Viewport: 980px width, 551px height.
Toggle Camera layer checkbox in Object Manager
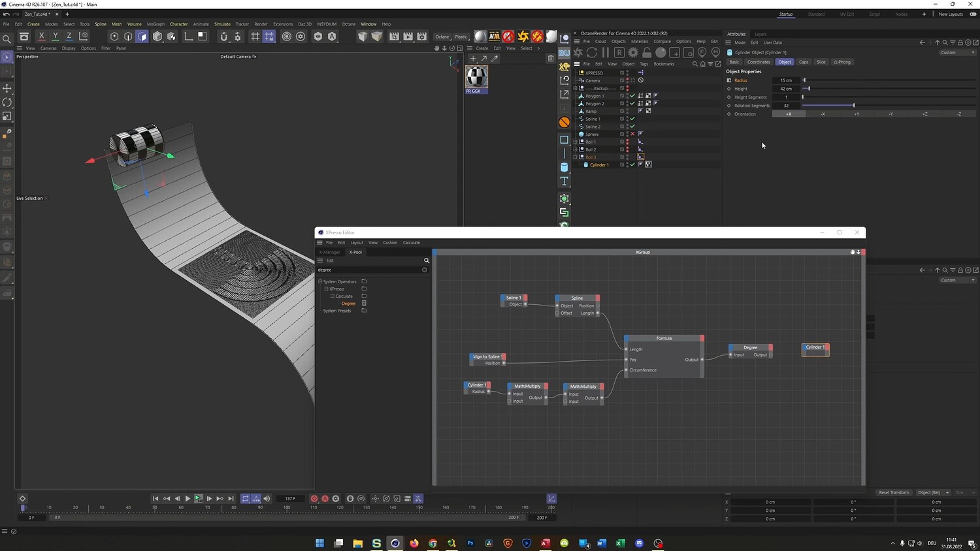click(x=622, y=80)
